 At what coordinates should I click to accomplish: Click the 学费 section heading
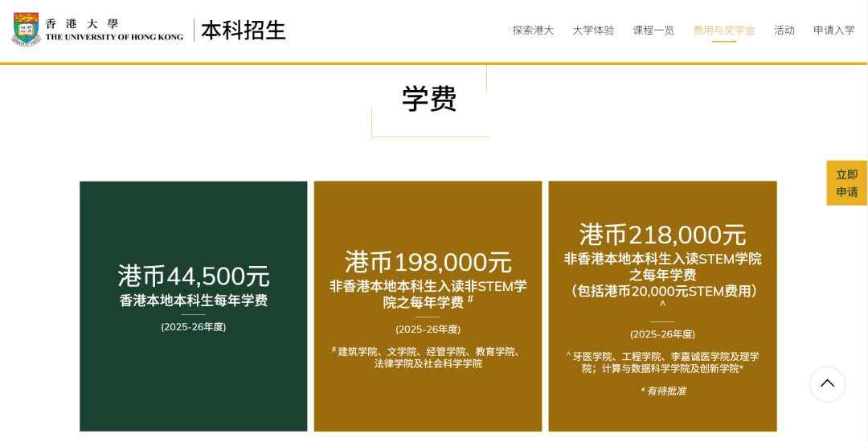pyautogui.click(x=429, y=99)
